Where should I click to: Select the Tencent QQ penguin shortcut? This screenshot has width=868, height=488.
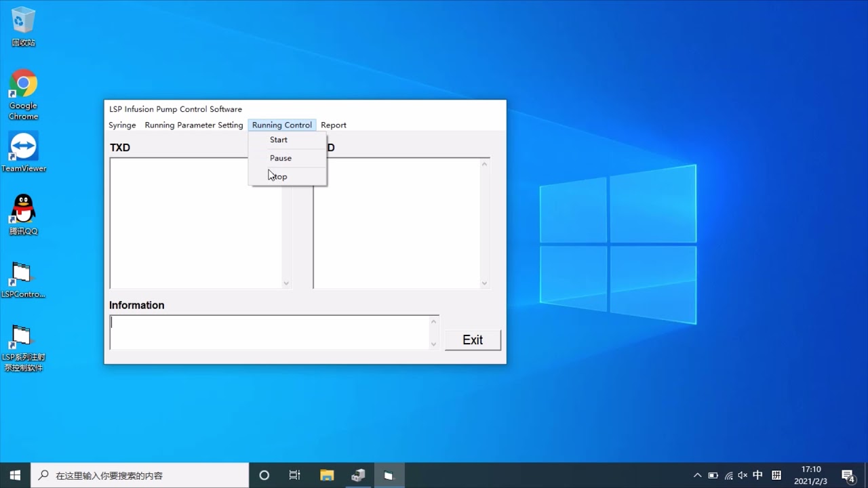[x=23, y=215]
